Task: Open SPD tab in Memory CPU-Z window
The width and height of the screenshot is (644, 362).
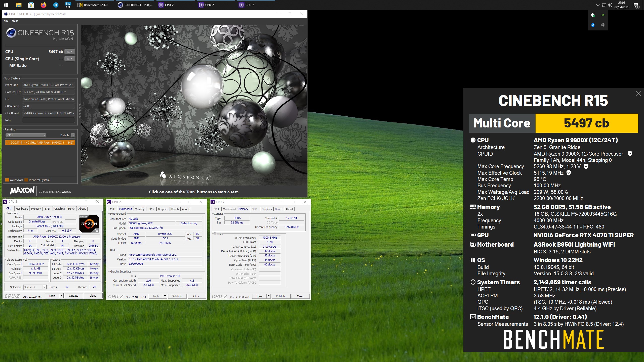Action: coord(255,209)
